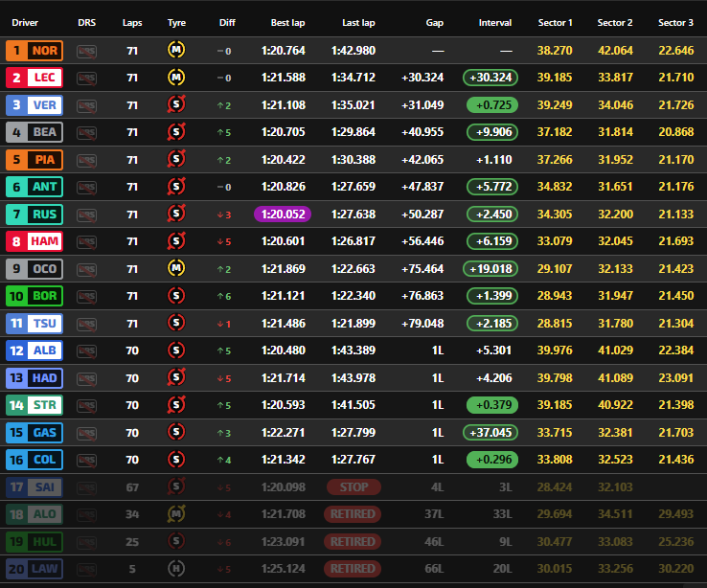Click the position-gained arrow for BOR

click(x=223, y=297)
